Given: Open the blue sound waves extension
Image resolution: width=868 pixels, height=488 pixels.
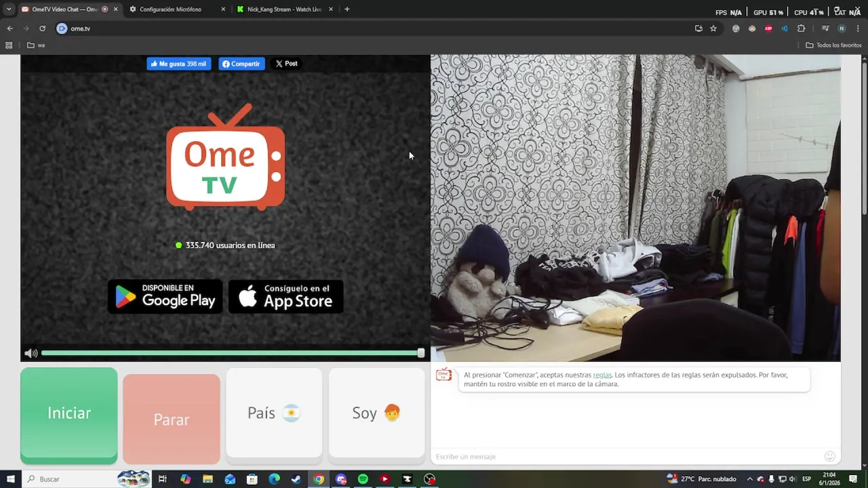Looking at the screenshot, I should 785,28.
